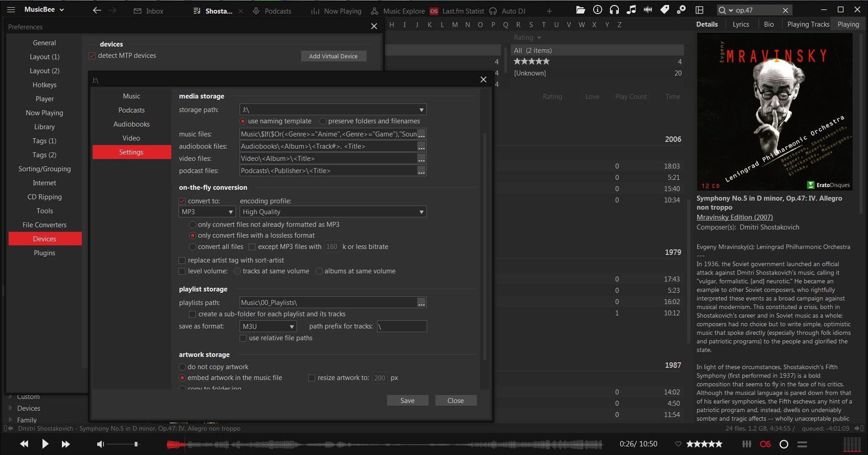Screen dimensions: 868x455
Task: Add a new tab with plus icon
Action: click(549, 11)
